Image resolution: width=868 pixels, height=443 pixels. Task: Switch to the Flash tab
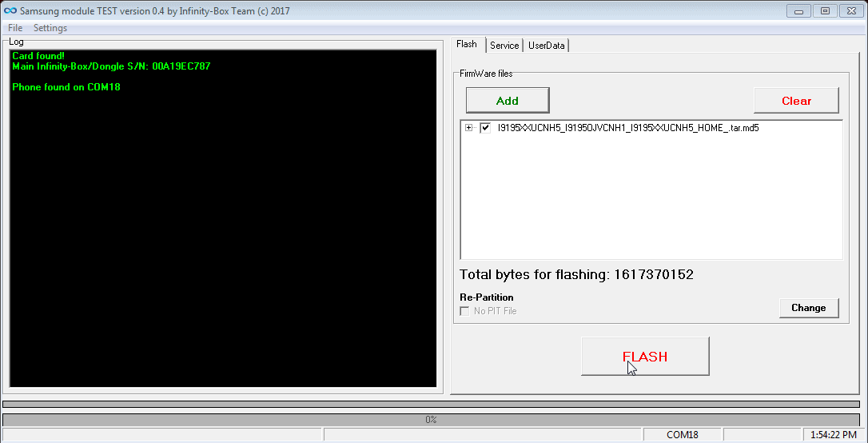click(467, 44)
